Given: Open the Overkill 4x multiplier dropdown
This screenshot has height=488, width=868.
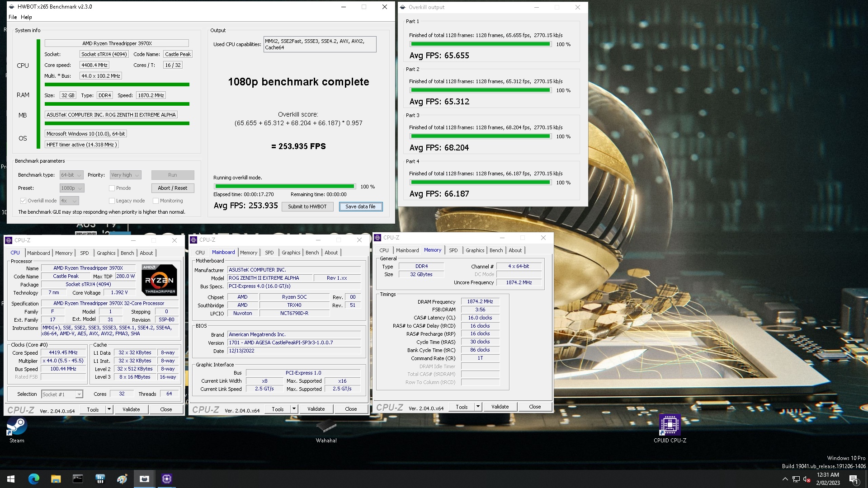Looking at the screenshot, I should [x=69, y=201].
